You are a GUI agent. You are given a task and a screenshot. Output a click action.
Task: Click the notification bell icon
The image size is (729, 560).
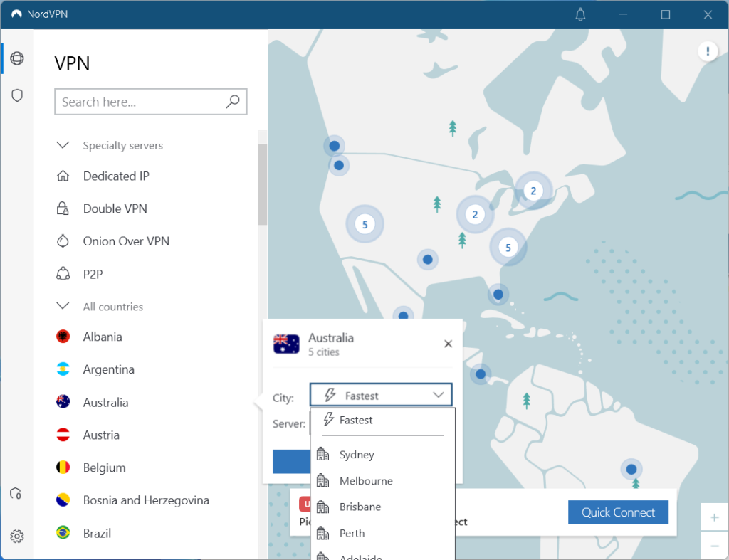coord(580,14)
